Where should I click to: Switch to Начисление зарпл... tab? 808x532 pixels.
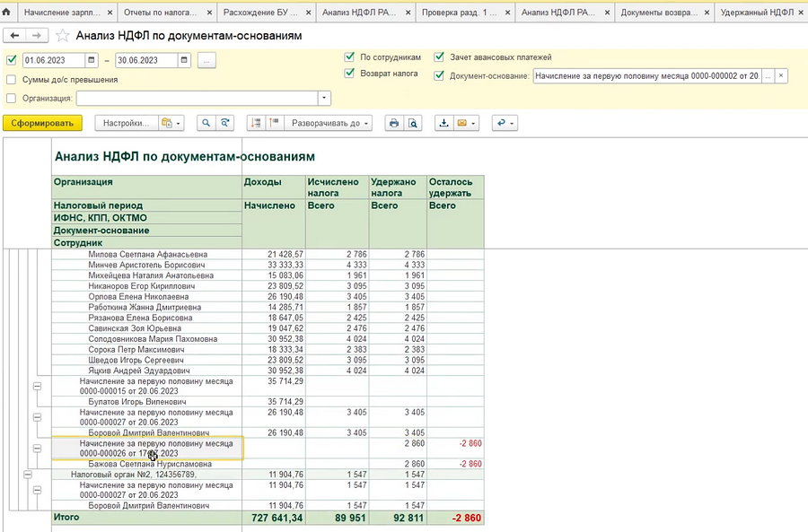tap(62, 13)
